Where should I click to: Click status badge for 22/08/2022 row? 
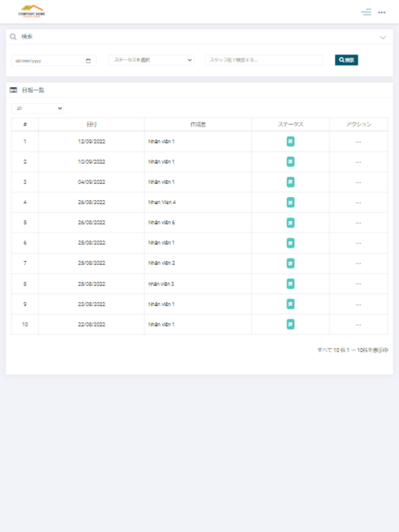coord(290,325)
